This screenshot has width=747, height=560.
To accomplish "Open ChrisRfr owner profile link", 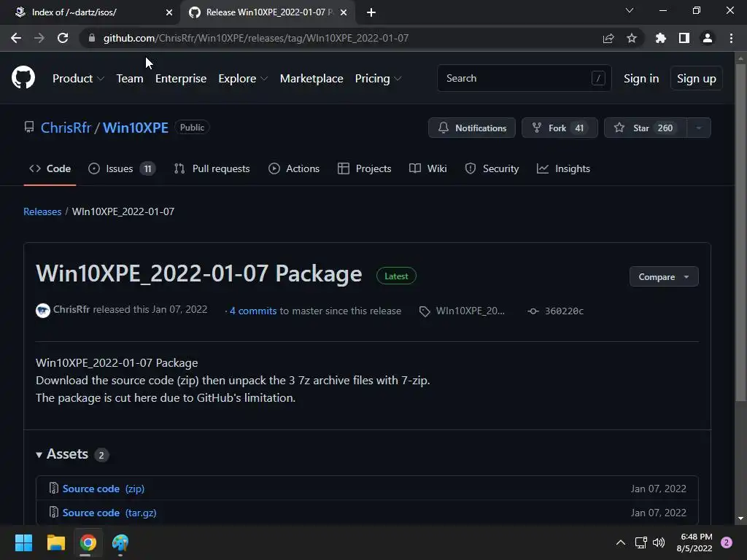I will 66,128.
